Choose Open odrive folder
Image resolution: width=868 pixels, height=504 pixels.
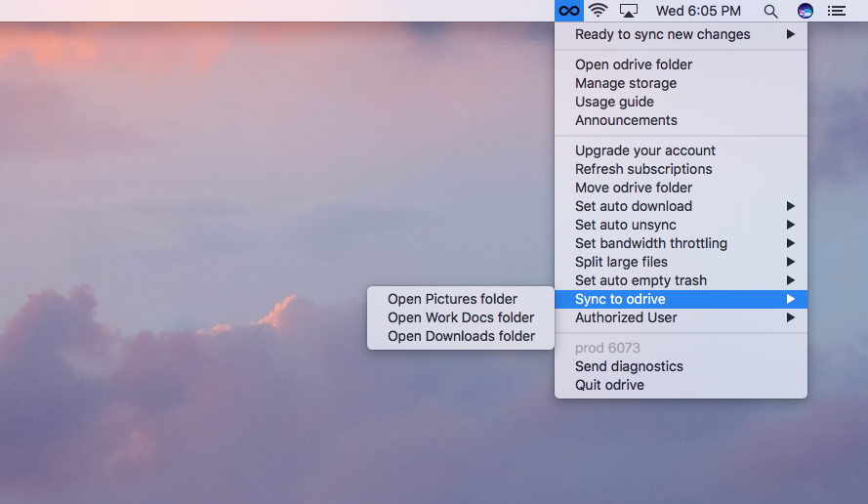pyautogui.click(x=634, y=64)
